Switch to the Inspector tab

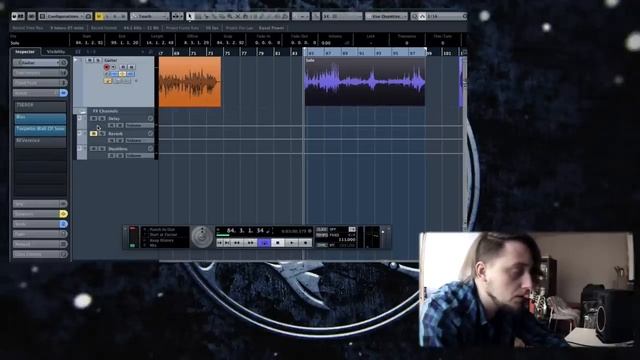25,52
